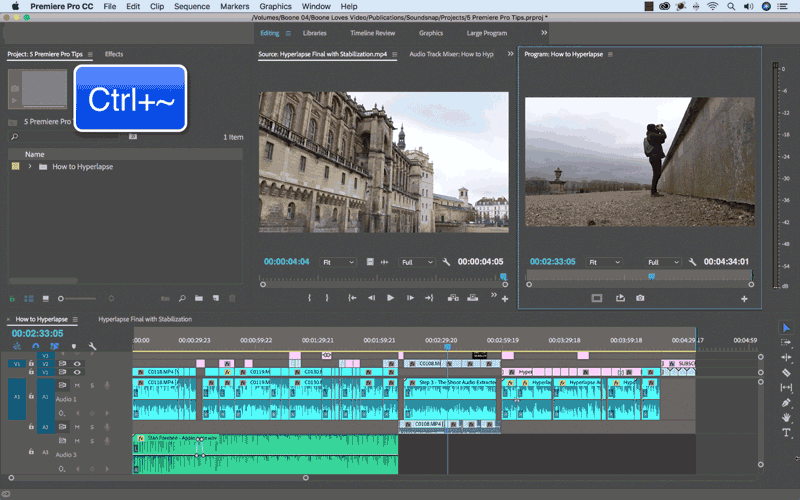The image size is (800, 500).
Task: Open Project panel hamburger menu
Action: pos(90,54)
